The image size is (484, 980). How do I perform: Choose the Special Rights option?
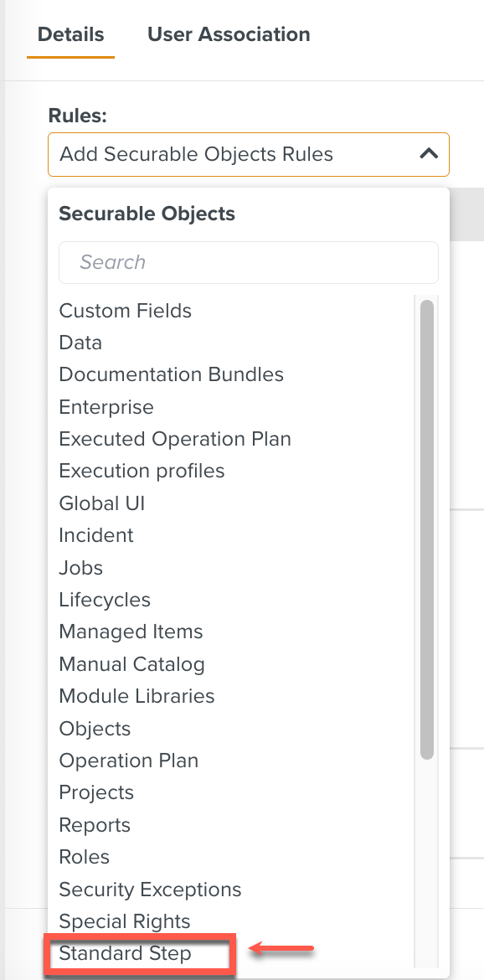[x=124, y=921]
